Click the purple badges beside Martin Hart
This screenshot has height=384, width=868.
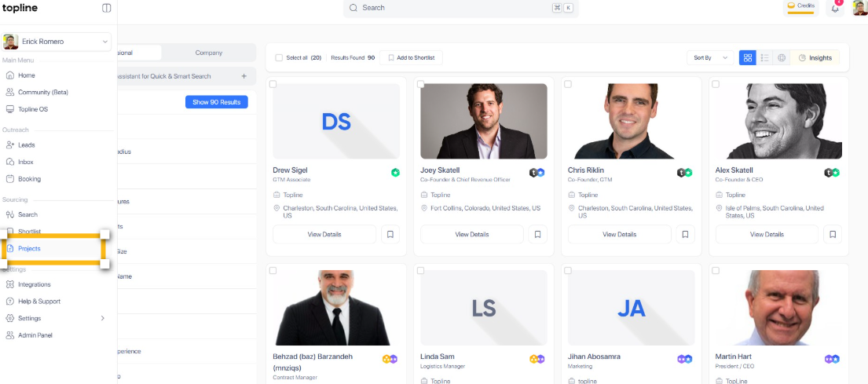[832, 359]
